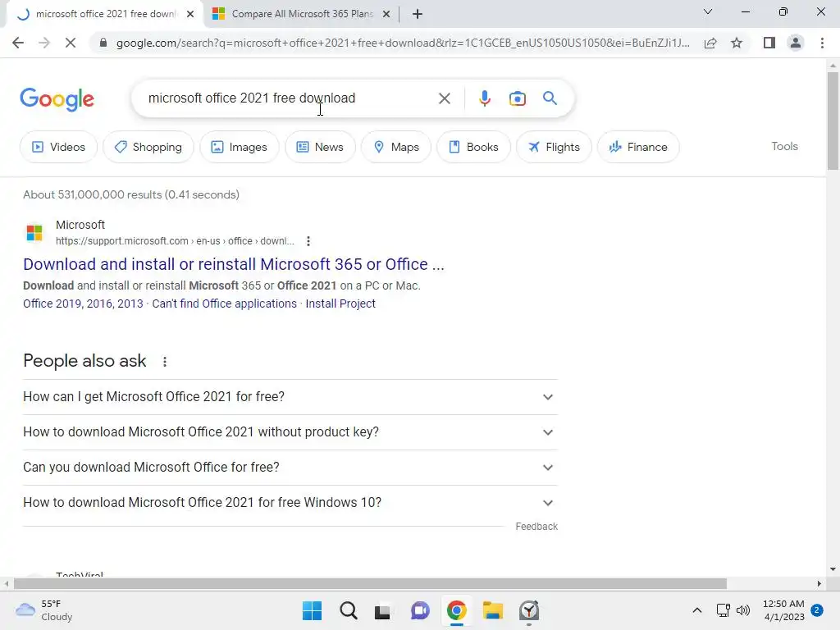Open the search Tools options
The height and width of the screenshot is (630, 840).
click(x=784, y=146)
